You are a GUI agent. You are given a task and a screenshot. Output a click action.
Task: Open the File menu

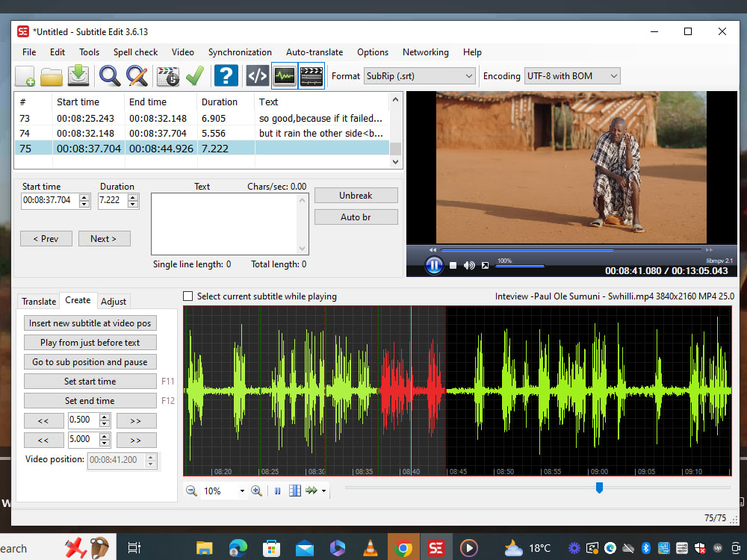[29, 52]
